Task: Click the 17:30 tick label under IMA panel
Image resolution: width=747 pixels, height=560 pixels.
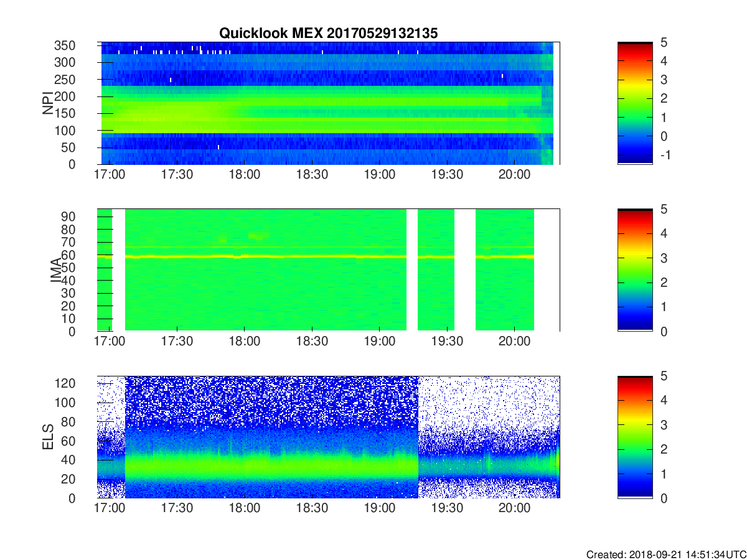Action: pos(177,342)
